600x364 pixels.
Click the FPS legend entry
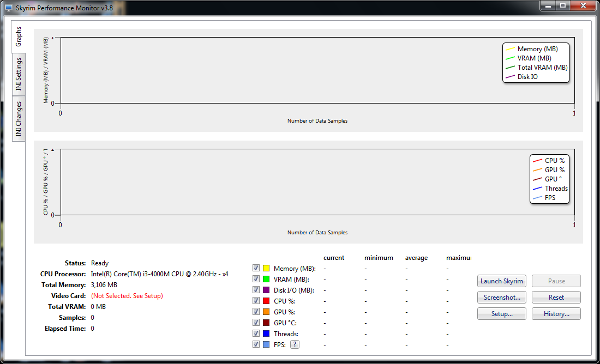544,197
